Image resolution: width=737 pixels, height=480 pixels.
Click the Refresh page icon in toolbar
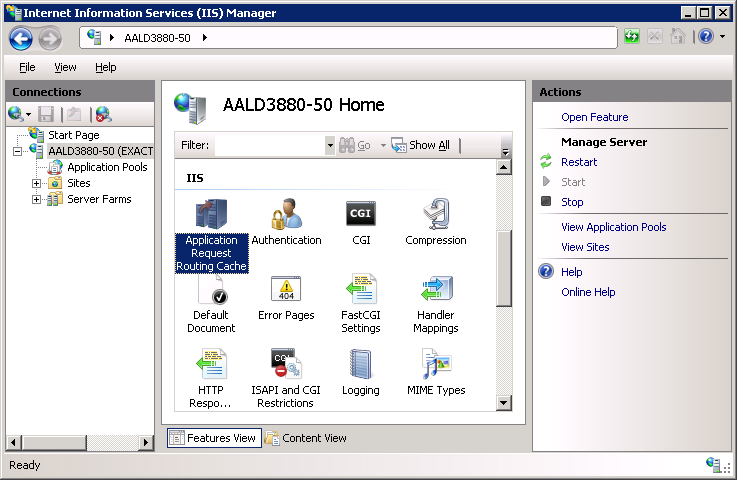coord(632,36)
